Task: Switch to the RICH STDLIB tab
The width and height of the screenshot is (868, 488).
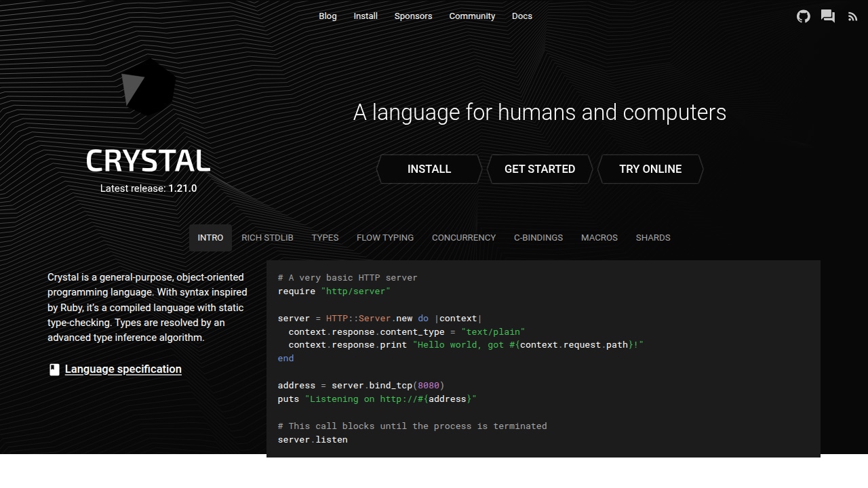Action: [x=267, y=238]
